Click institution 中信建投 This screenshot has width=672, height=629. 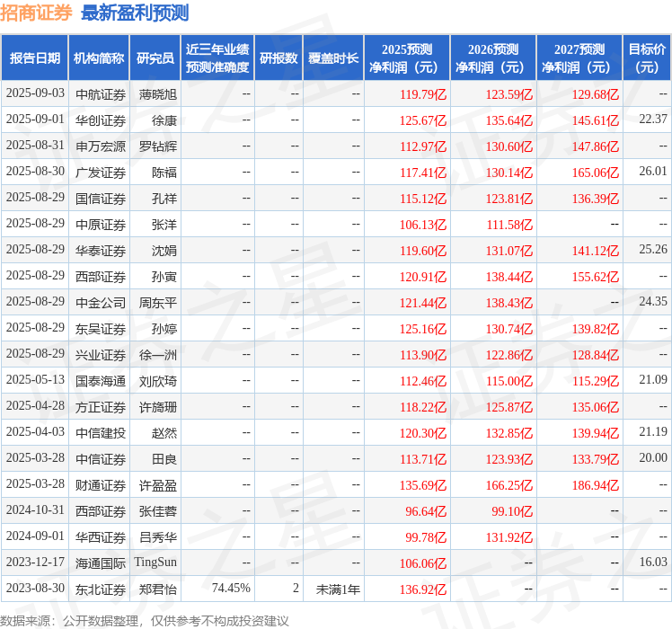pyautogui.click(x=101, y=433)
